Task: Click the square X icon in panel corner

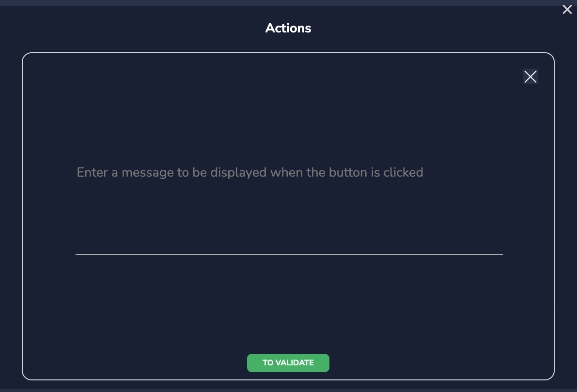Action: (530, 76)
